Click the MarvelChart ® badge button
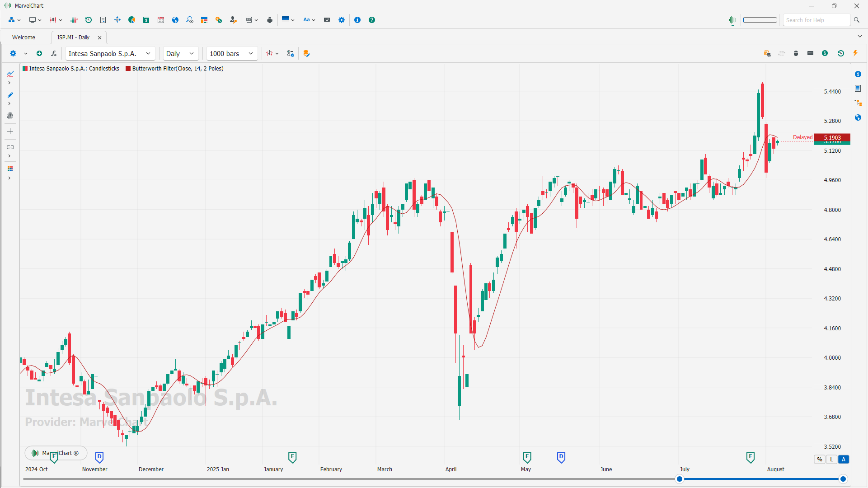Image resolution: width=868 pixels, height=488 pixels. click(56, 453)
